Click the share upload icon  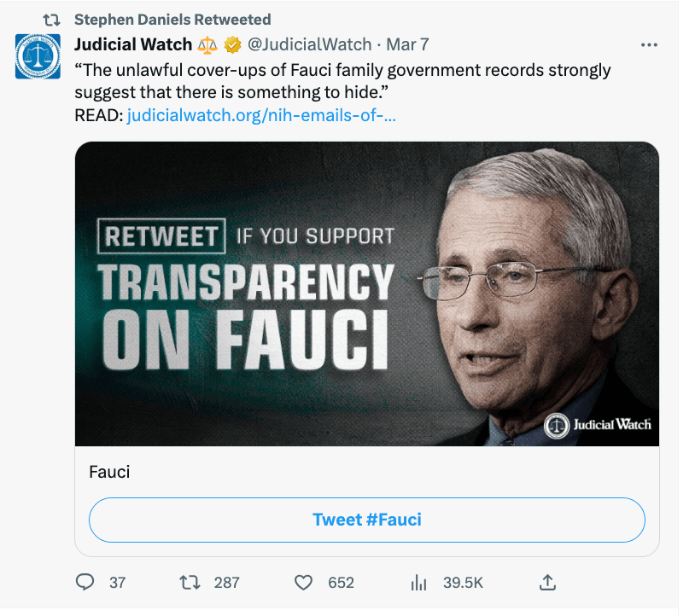[x=548, y=582]
